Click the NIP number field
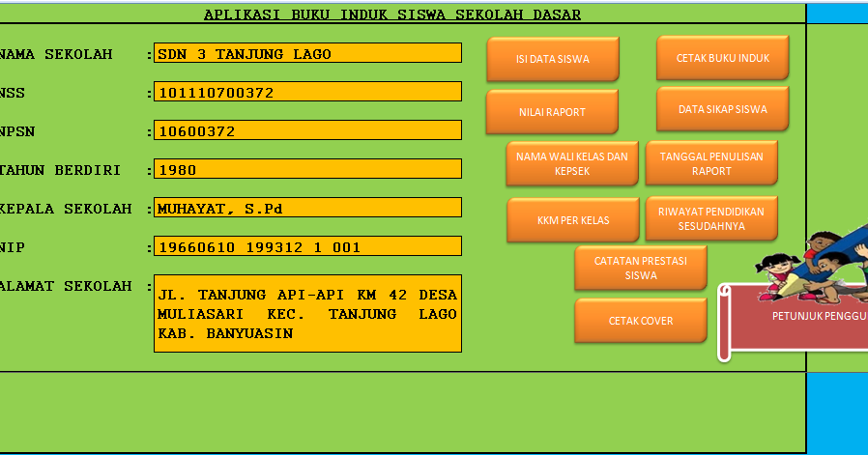 point(307,246)
